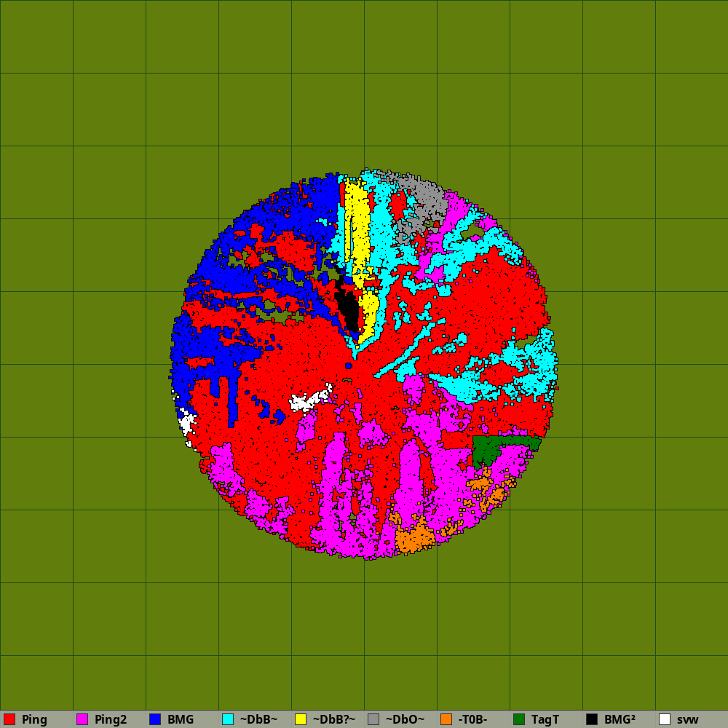
Task: Click the white svw legend swatch
Action: click(x=665, y=719)
